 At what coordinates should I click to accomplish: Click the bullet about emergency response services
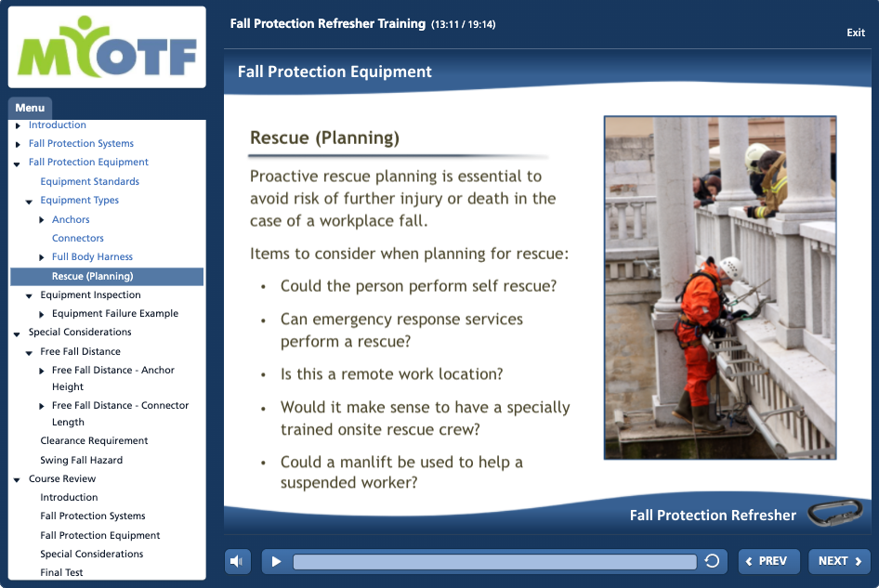[402, 330]
